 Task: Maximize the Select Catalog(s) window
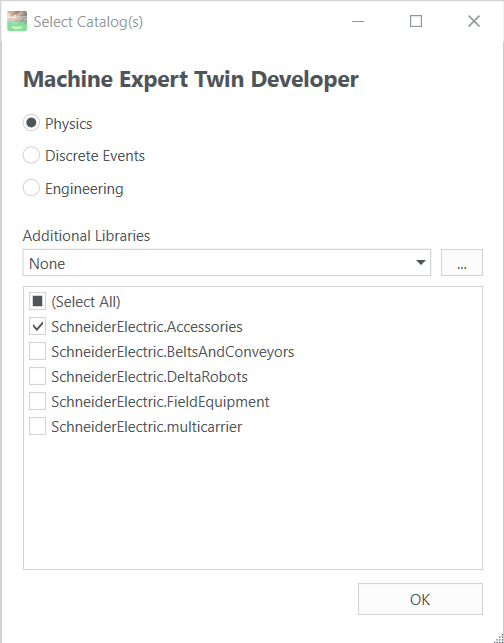[416, 21]
